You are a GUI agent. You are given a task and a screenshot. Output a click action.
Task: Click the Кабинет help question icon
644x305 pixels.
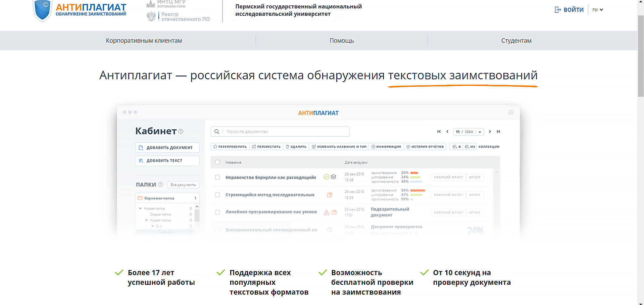(x=181, y=131)
